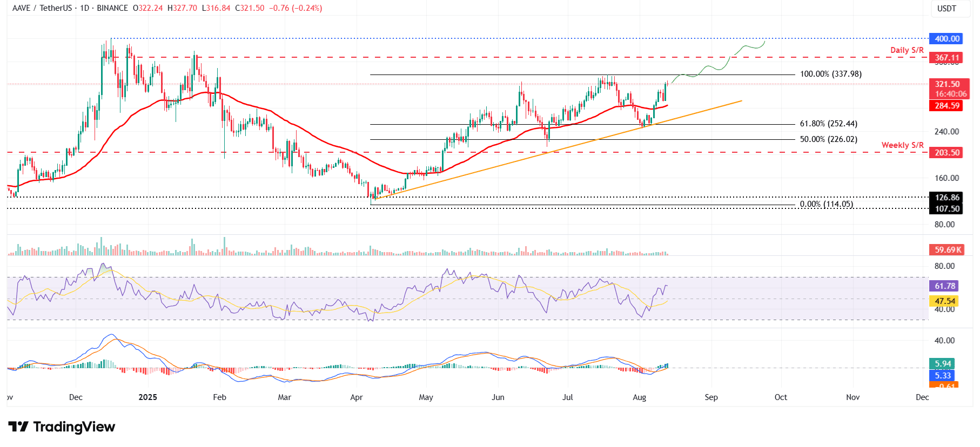Select the 400.00 blue price label

click(x=947, y=39)
